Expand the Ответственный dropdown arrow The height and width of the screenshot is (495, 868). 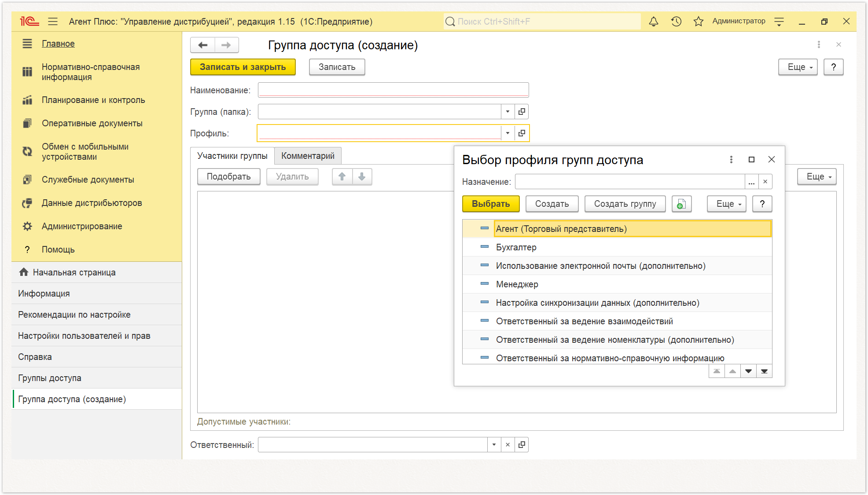(x=494, y=444)
